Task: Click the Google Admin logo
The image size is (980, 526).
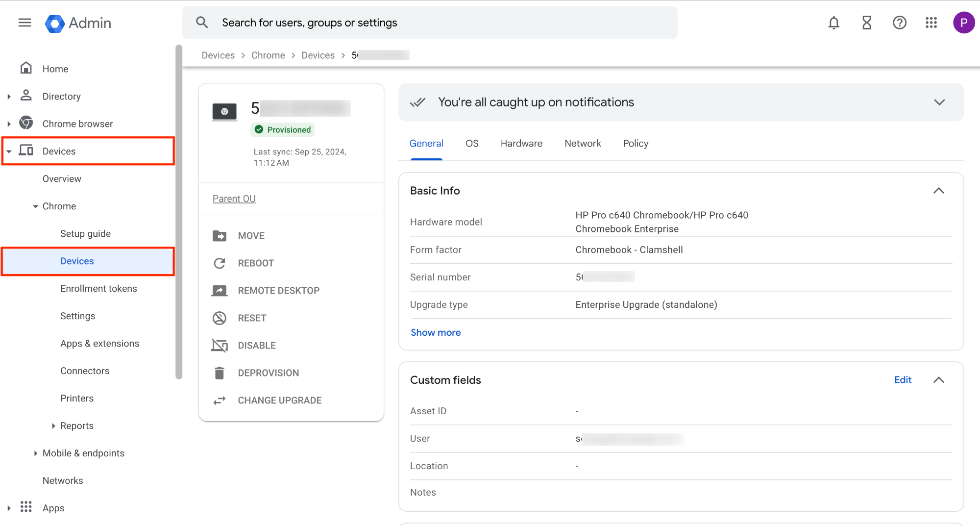Action: (78, 23)
